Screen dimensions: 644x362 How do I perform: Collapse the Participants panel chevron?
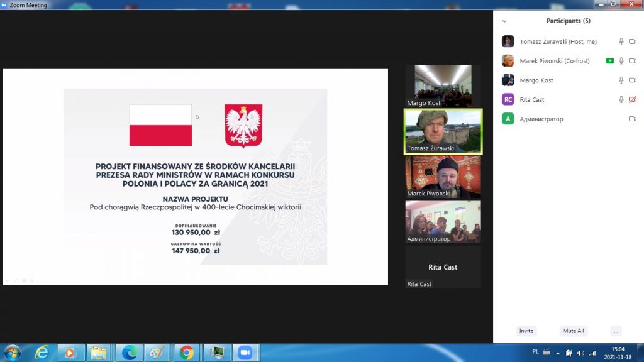[x=504, y=21]
